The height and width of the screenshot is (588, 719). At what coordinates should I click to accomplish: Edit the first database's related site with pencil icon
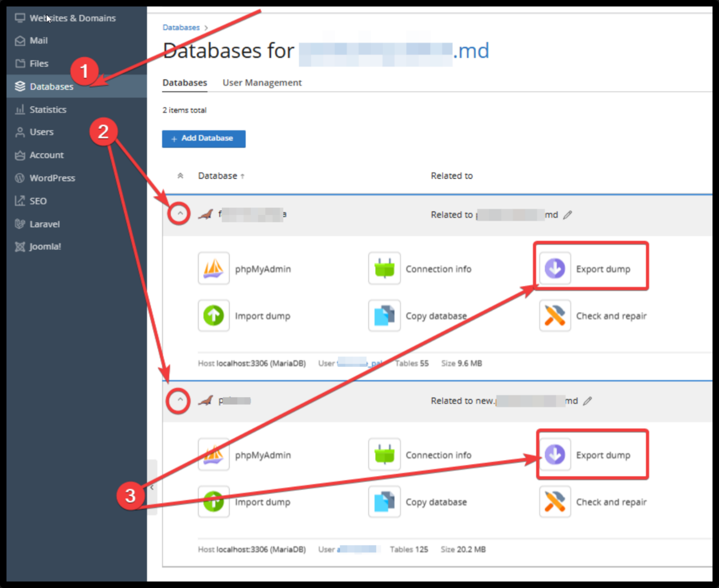point(568,215)
